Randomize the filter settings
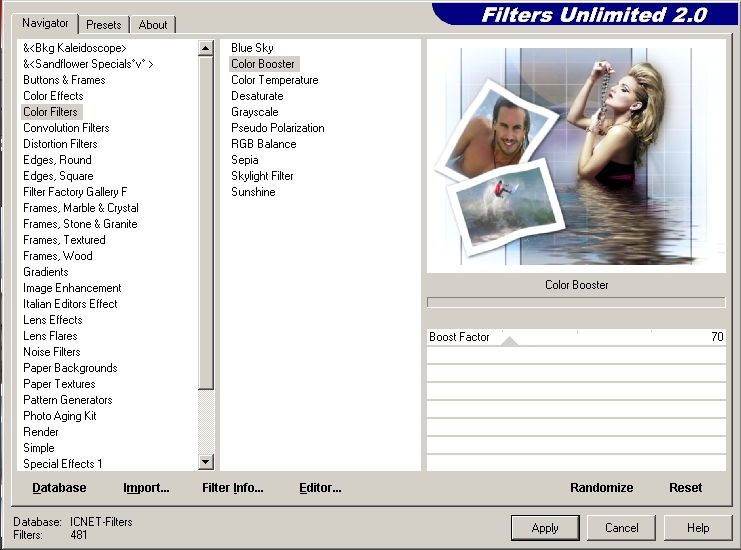 pyautogui.click(x=602, y=488)
